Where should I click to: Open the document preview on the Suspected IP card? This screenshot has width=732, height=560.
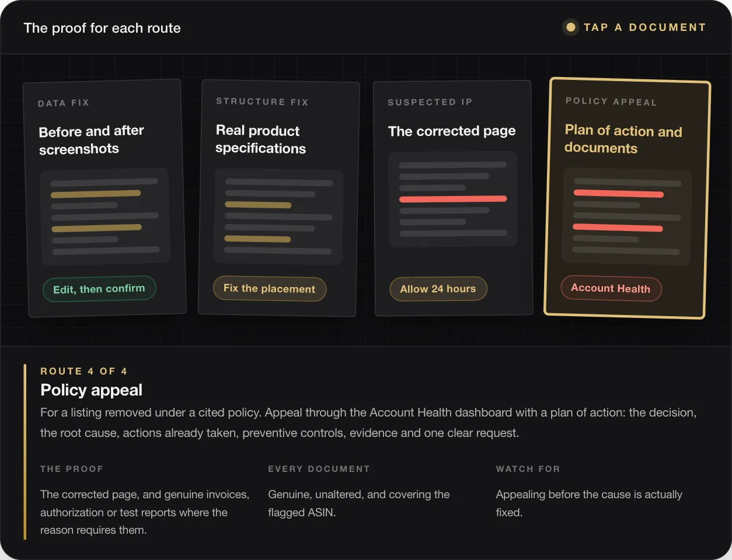point(453,199)
